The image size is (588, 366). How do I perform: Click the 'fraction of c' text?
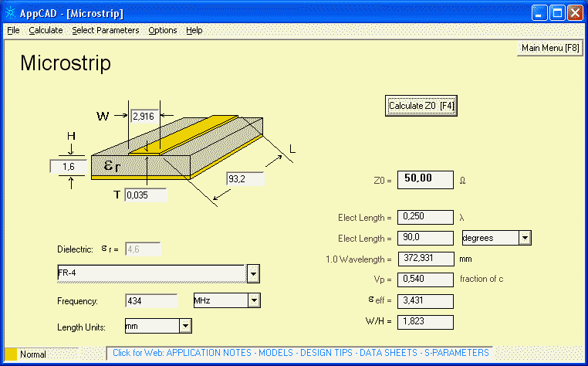coord(482,279)
